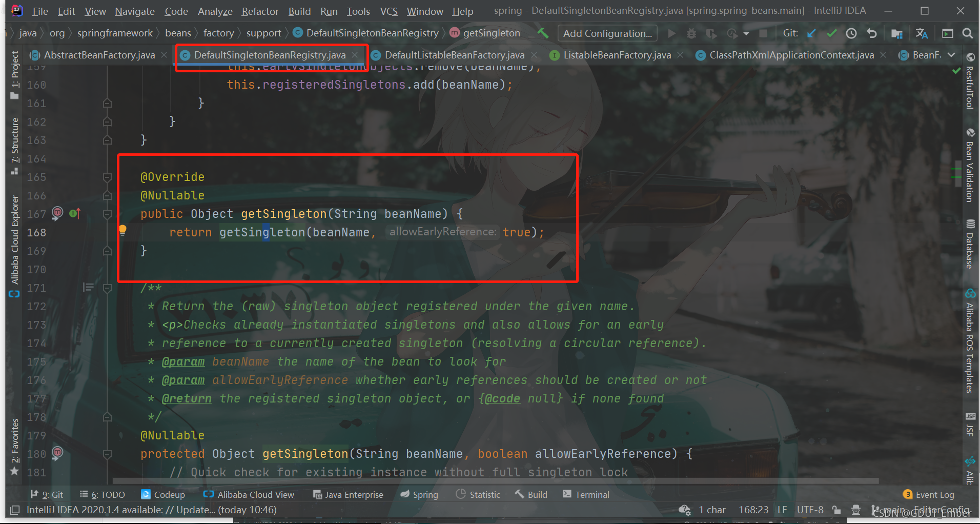Click the Debug bug icon
Image resolution: width=980 pixels, height=524 pixels.
point(691,33)
